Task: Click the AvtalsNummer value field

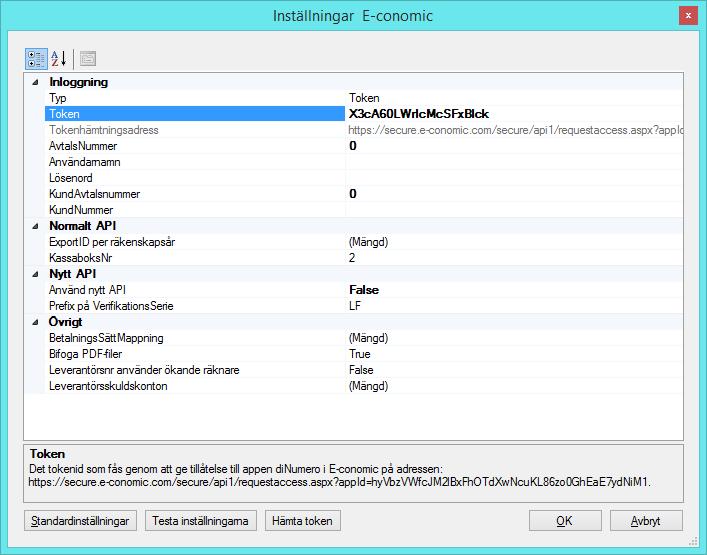Action: [514, 146]
